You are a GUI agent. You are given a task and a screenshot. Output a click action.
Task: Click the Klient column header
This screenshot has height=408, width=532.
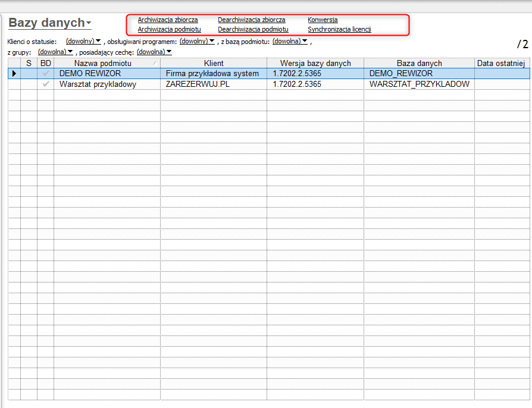(x=213, y=63)
